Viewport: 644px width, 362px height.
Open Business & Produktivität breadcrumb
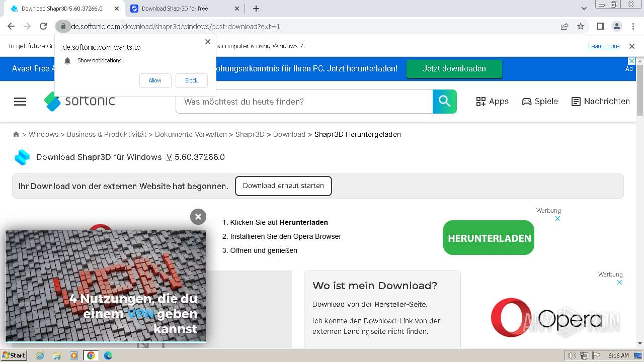pyautogui.click(x=107, y=134)
